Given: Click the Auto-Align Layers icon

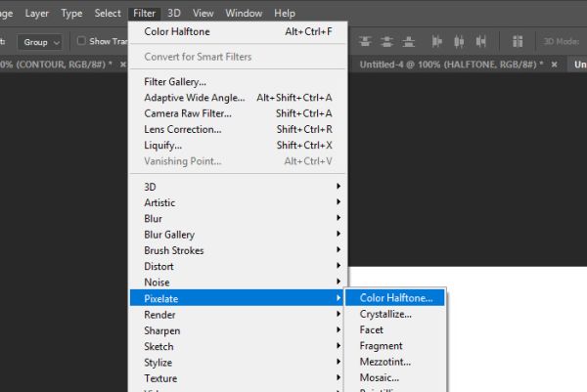Looking at the screenshot, I should coord(518,41).
